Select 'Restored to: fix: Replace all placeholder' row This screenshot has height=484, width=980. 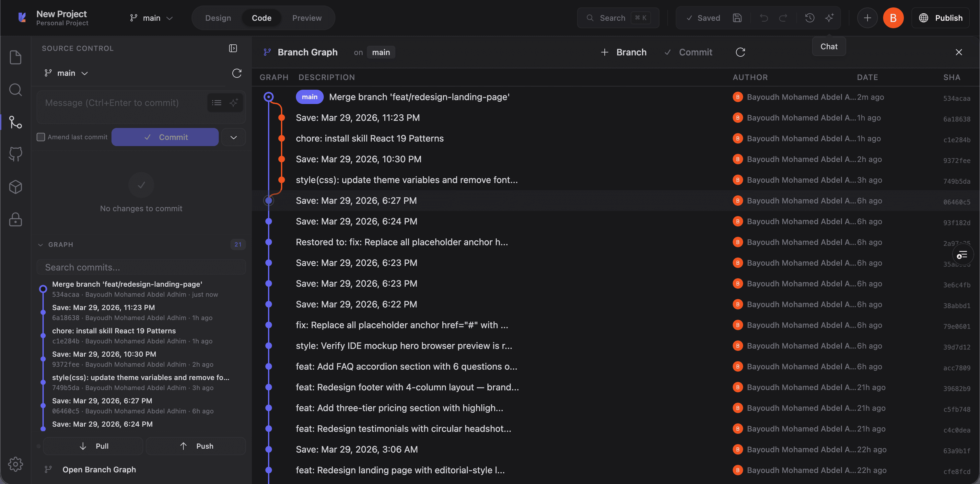click(615, 242)
